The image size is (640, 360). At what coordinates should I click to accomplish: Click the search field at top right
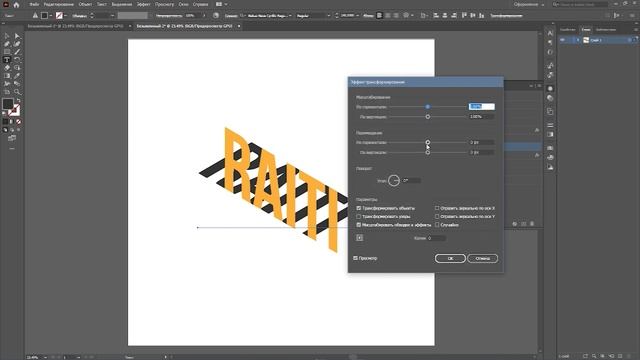click(x=580, y=4)
